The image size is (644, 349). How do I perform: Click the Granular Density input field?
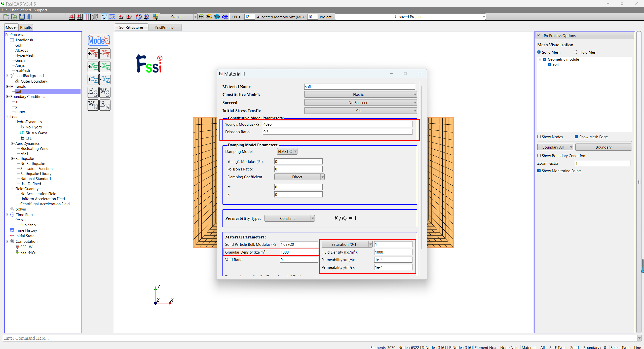tap(299, 252)
